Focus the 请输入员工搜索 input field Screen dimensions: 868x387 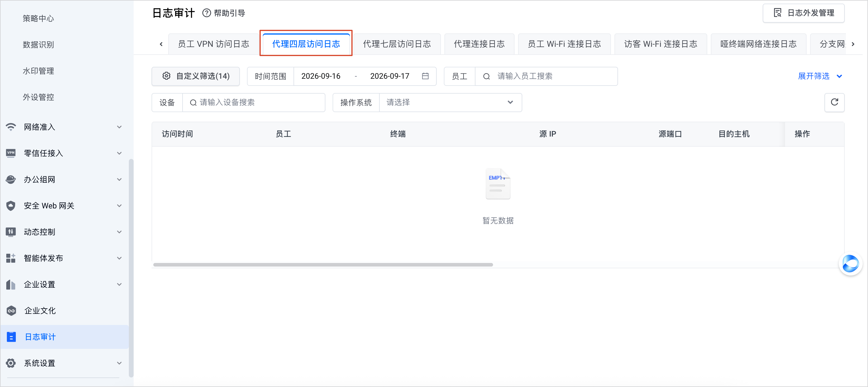(546, 76)
